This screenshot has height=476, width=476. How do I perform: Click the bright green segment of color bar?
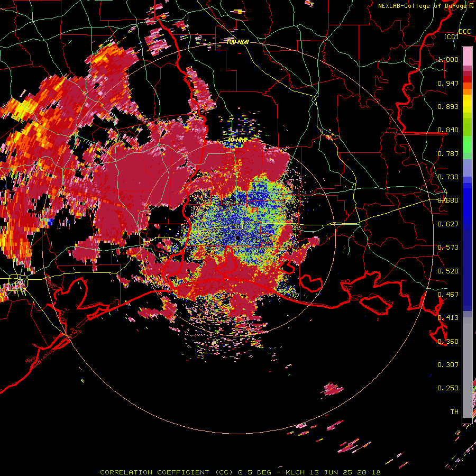pos(467,144)
